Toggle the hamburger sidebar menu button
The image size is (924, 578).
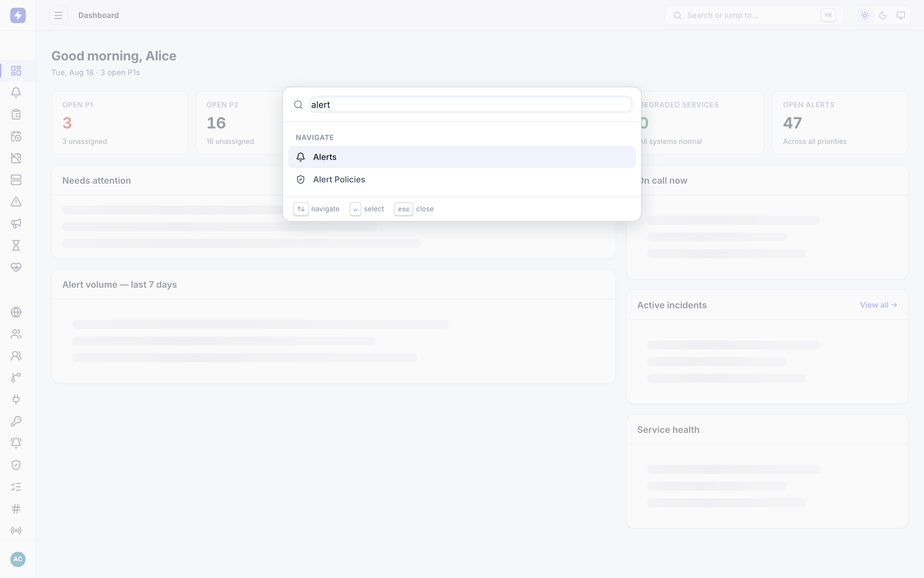tap(58, 15)
